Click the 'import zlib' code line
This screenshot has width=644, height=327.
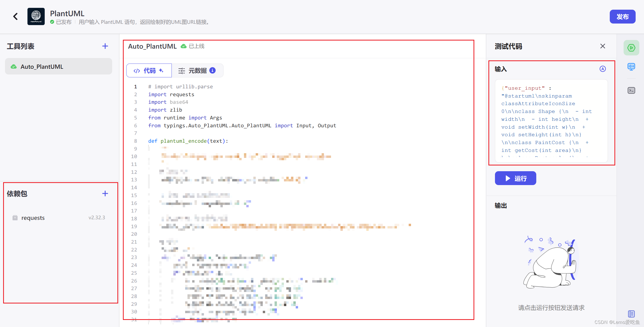(x=165, y=110)
